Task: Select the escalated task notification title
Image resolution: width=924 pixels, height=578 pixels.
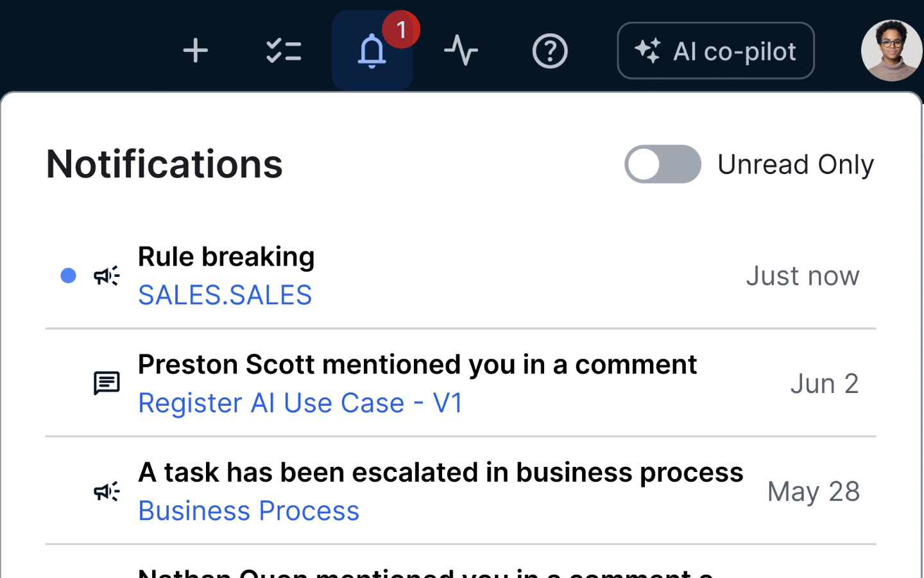Action: click(x=440, y=472)
